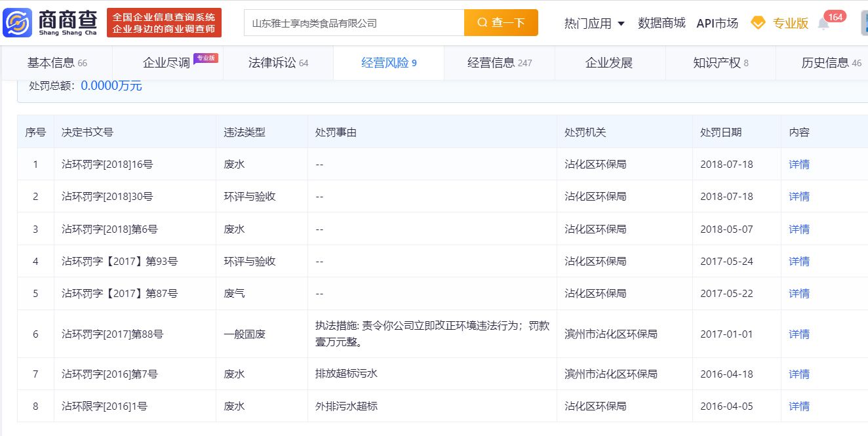Open 详情 for 沾环罚字[2018]16号

click(799, 164)
